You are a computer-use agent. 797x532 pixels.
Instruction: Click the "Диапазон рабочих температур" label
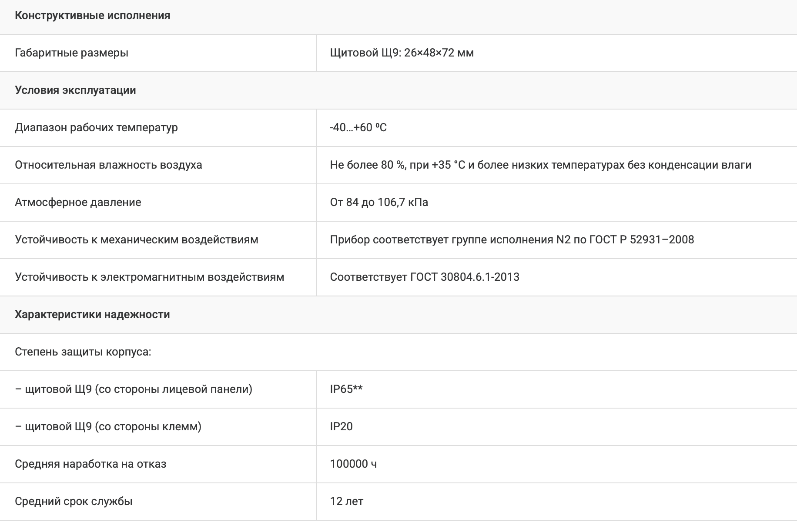click(x=96, y=128)
